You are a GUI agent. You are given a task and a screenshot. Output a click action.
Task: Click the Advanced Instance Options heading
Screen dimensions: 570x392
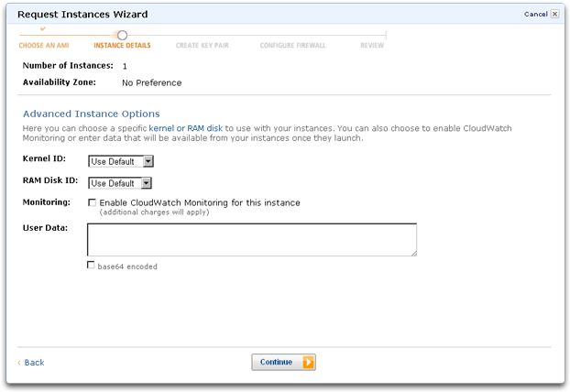tap(92, 114)
